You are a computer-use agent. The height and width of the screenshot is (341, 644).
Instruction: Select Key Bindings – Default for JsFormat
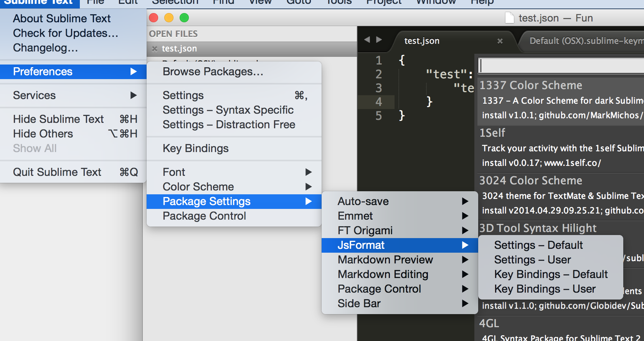point(551,274)
